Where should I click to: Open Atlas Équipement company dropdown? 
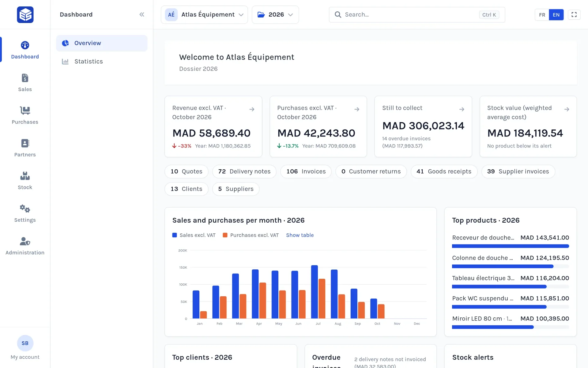[204, 15]
